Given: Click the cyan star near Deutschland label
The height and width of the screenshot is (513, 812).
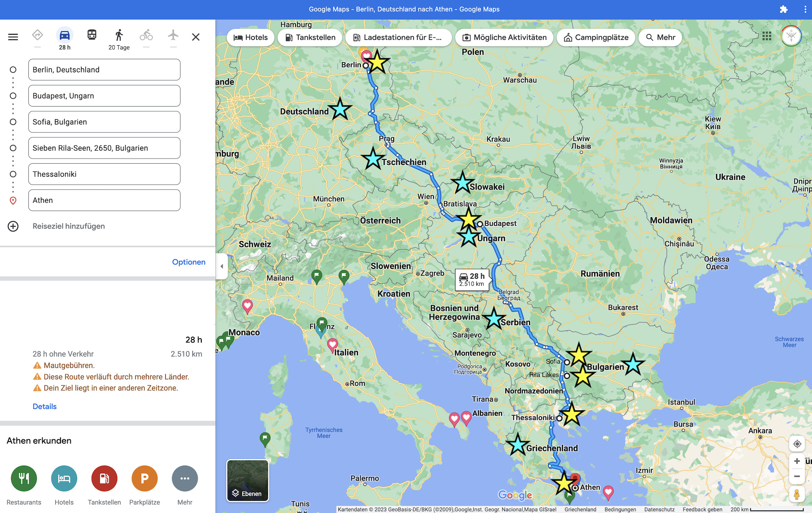Looking at the screenshot, I should pos(340,109).
